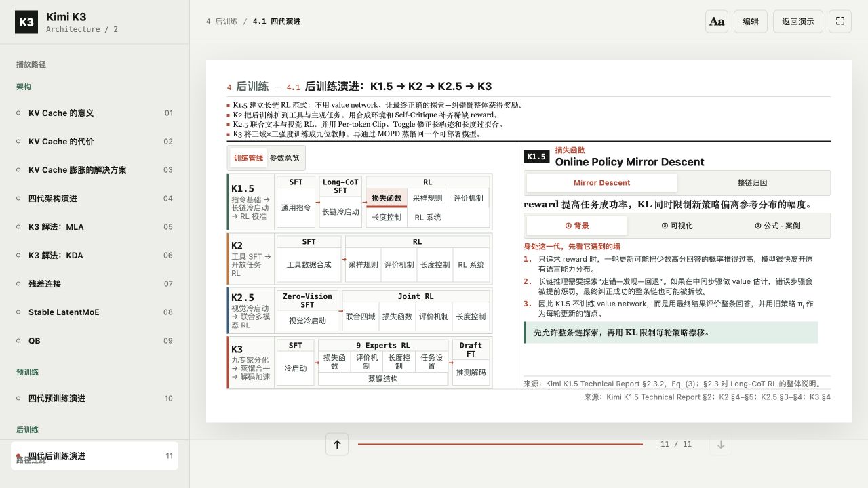The width and height of the screenshot is (868, 488).
Task: Switch to the 参数总览 tab
Action: [284, 158]
